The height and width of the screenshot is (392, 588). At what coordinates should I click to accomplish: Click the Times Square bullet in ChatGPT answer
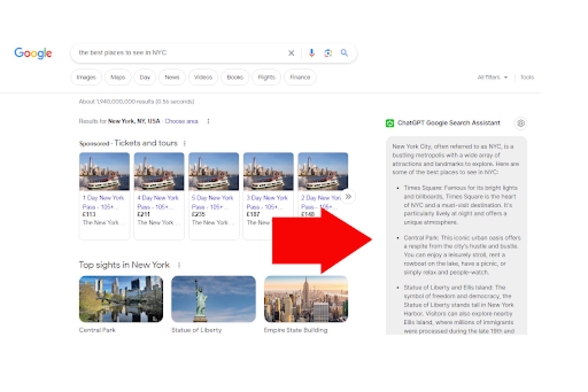coord(460,205)
